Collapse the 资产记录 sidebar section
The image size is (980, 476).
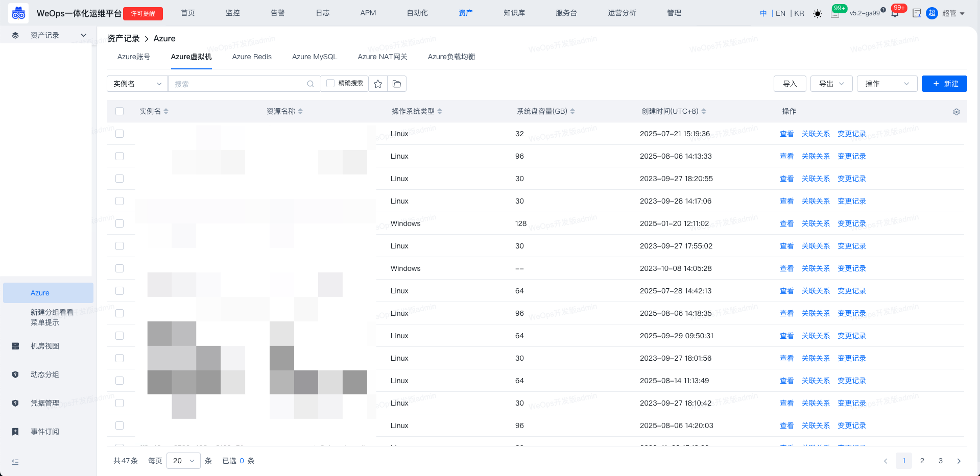pyautogui.click(x=84, y=35)
